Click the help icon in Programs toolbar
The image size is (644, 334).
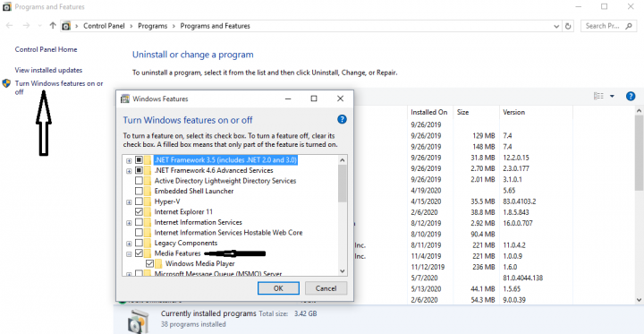click(x=631, y=96)
